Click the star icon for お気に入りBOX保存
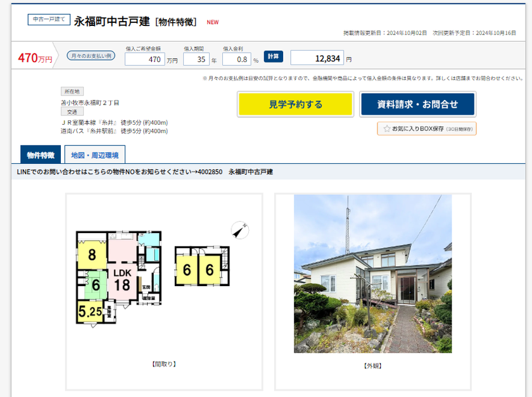 pos(387,129)
